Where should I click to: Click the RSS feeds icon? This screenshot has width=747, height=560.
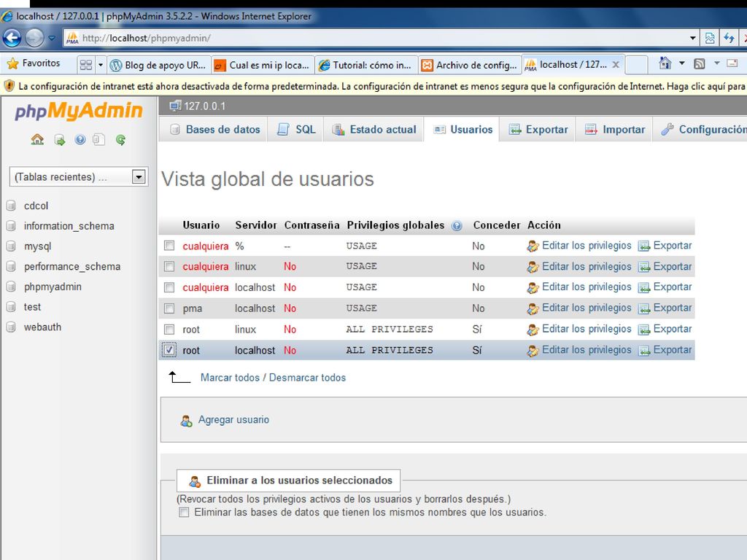[700, 63]
